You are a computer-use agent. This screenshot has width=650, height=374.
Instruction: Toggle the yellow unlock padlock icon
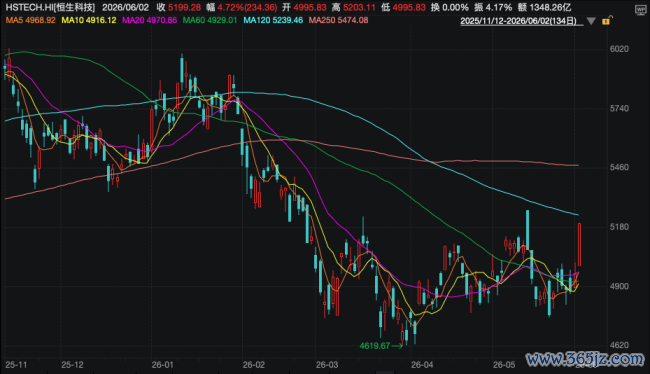606,20
